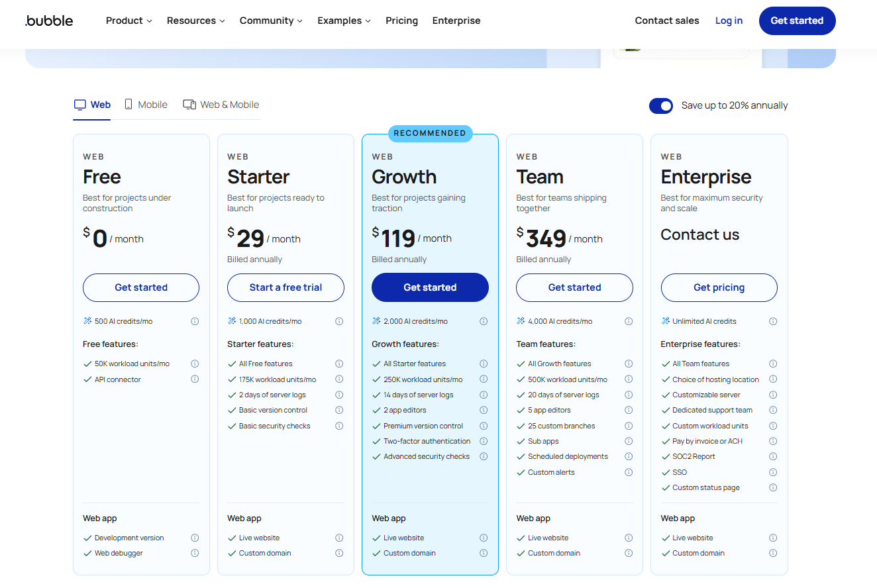This screenshot has height=588, width=877.
Task: Click the Advanced security checks text
Action: [x=427, y=456]
